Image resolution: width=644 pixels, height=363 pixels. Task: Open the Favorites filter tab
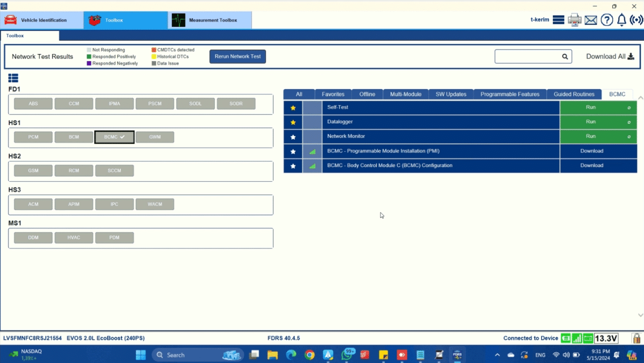point(333,94)
